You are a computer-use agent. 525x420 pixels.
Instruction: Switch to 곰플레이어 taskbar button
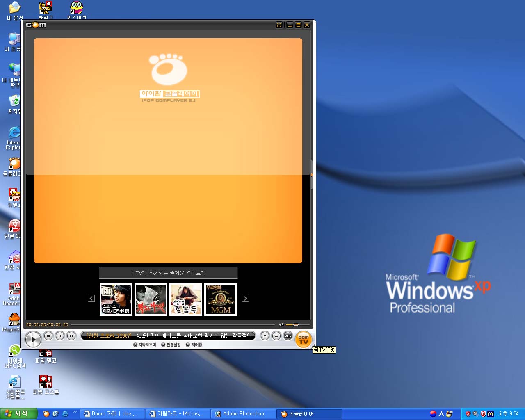[x=309, y=414]
